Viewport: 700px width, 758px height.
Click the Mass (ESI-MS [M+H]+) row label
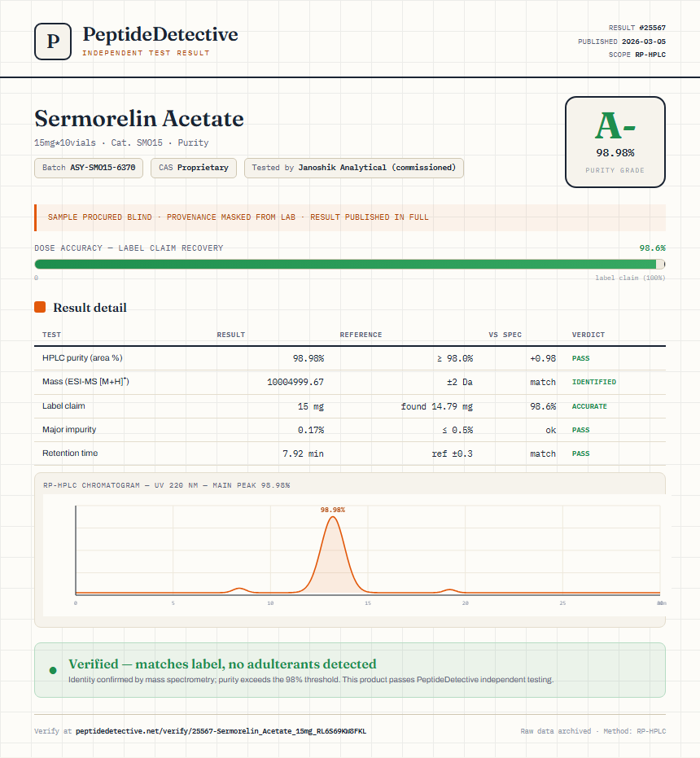[x=85, y=381]
